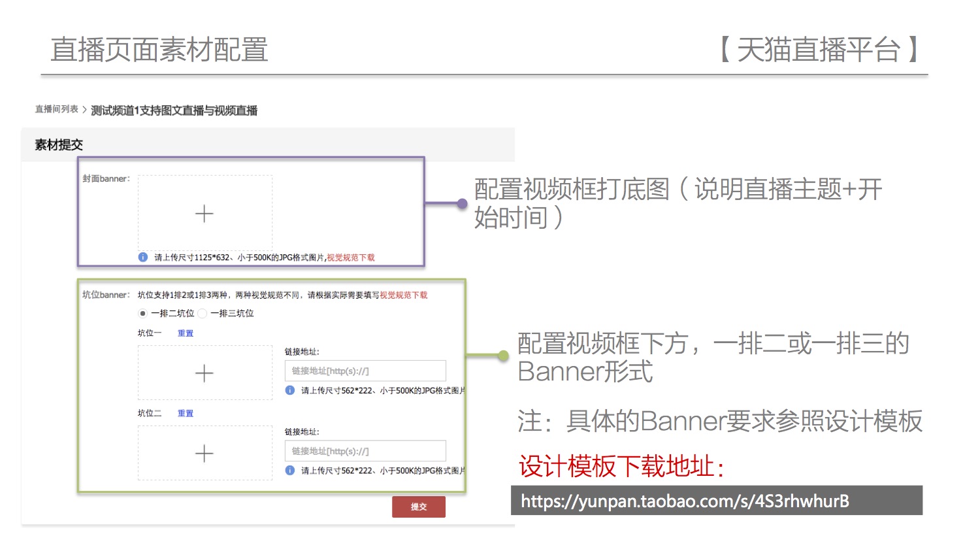Submit the materials with the 提交 button

[x=419, y=507]
